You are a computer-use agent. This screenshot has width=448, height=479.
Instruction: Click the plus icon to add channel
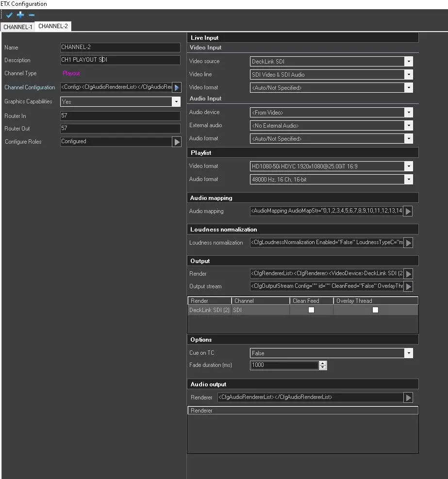pyautogui.click(x=20, y=15)
